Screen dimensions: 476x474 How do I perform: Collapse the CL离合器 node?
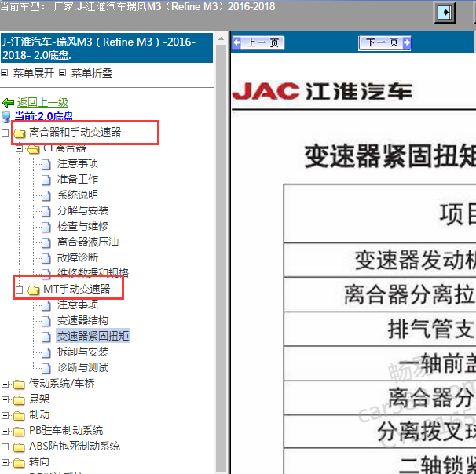click(19, 148)
